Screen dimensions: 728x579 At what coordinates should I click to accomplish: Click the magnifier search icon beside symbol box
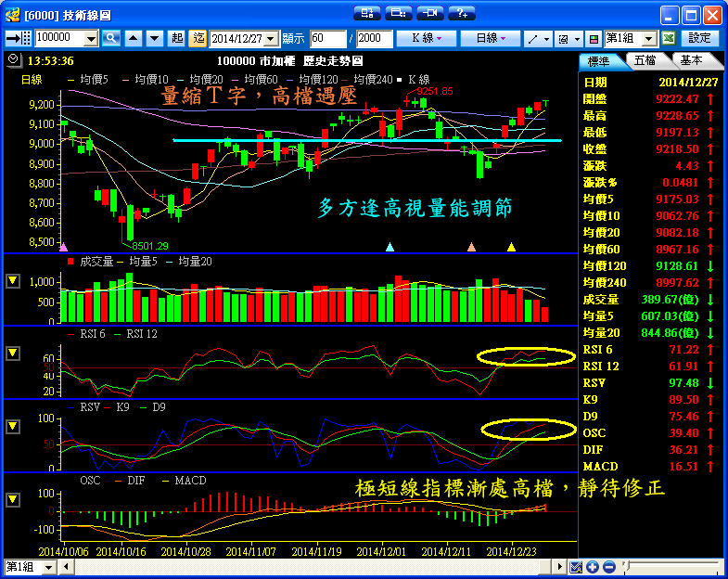111,38
